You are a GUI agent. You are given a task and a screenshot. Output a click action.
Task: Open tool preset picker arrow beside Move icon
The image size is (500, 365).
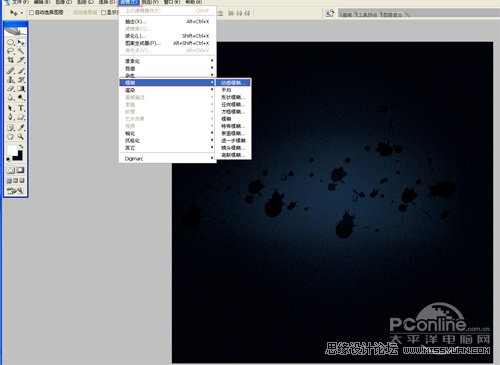(x=22, y=13)
